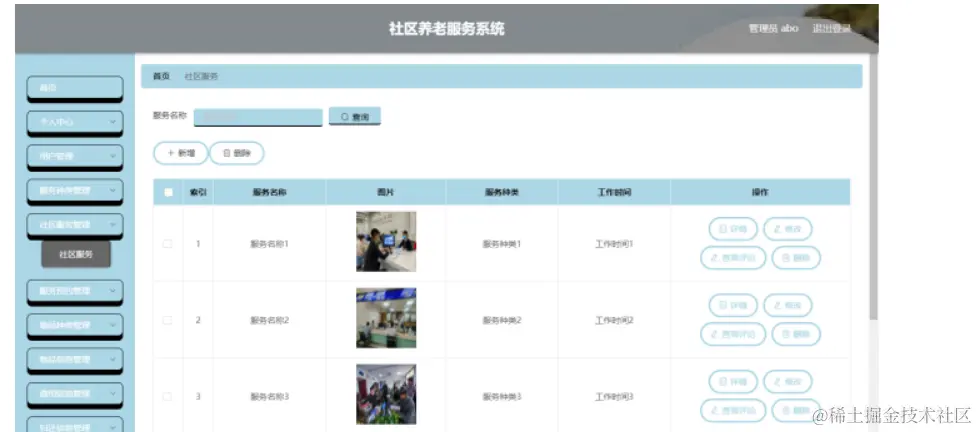This screenshot has width=978, height=432.
Task: Click the vertical scrollbar of the page
Action: point(873,187)
